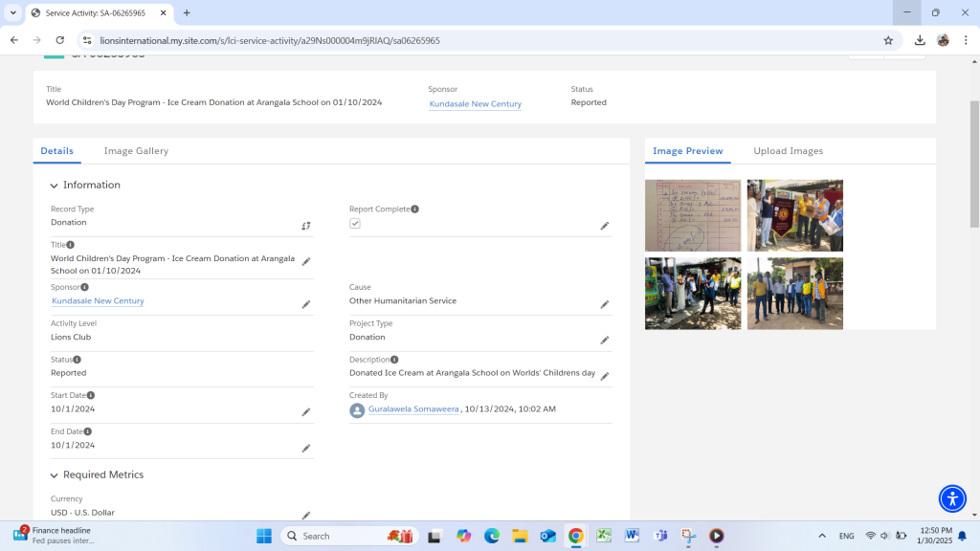Collapse the Information section
This screenshot has height=551, width=980.
coord(54,186)
